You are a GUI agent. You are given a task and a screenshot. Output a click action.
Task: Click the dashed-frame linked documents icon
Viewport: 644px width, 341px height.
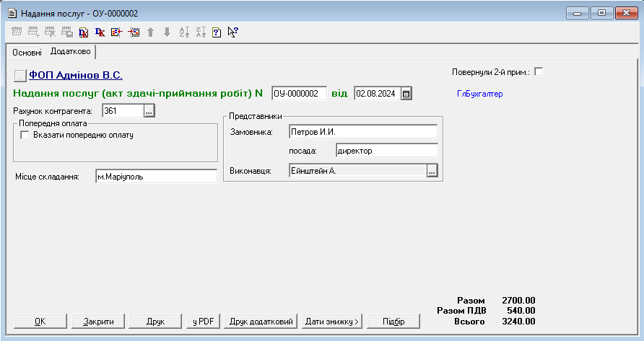[x=134, y=32]
